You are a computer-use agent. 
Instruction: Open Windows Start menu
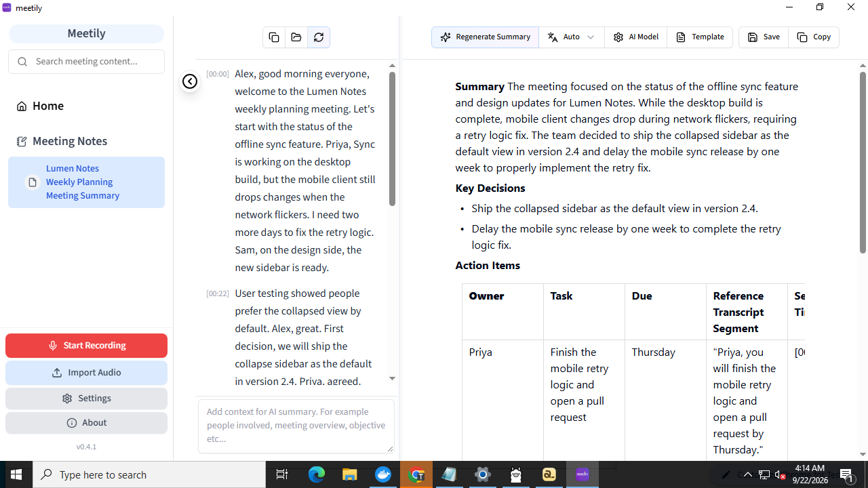coord(16,474)
